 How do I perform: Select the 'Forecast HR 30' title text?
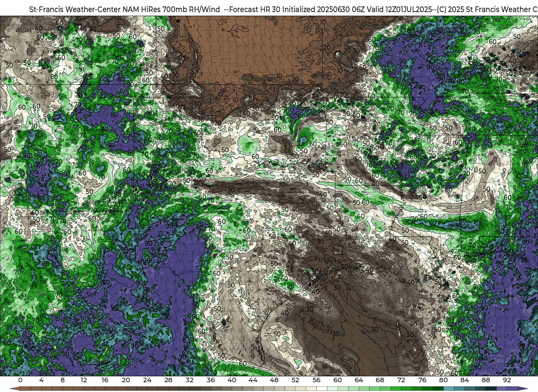[x=255, y=9]
